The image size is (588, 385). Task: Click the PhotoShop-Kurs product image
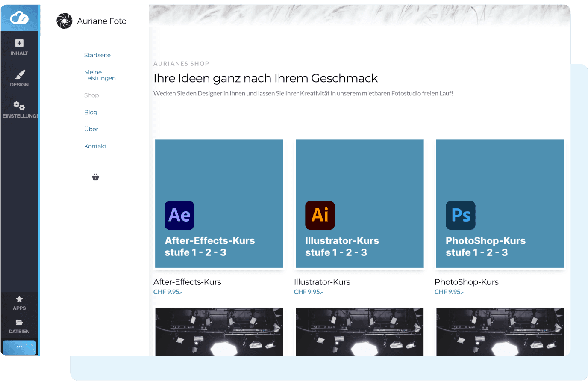pos(500,204)
